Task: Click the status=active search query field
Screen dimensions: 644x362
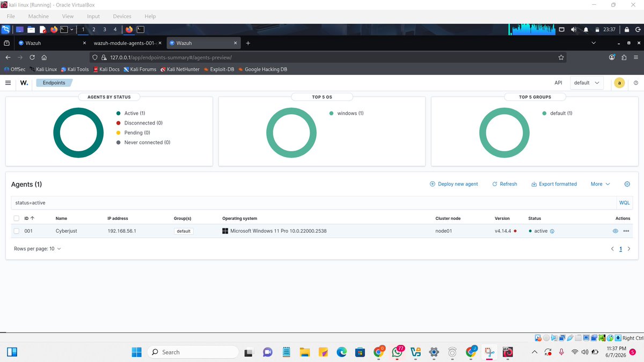Action: tap(314, 203)
